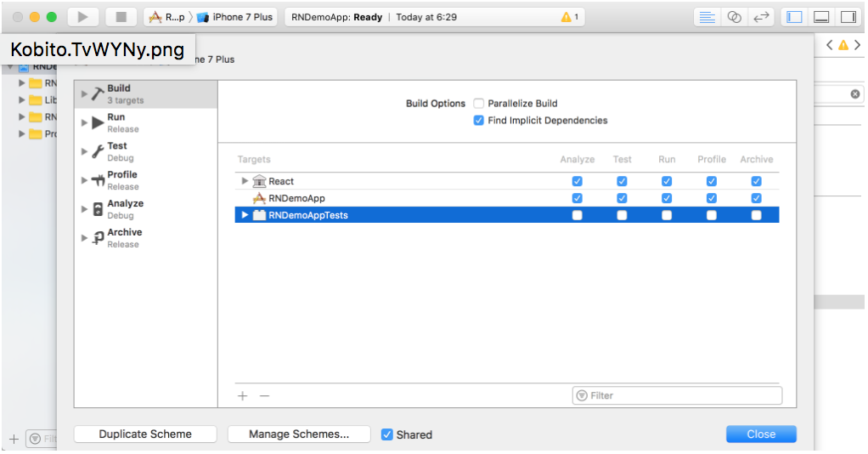Viewport: 868px width, 454px height.
Task: Toggle Run checkbox for RNDemoApp
Action: tap(667, 198)
